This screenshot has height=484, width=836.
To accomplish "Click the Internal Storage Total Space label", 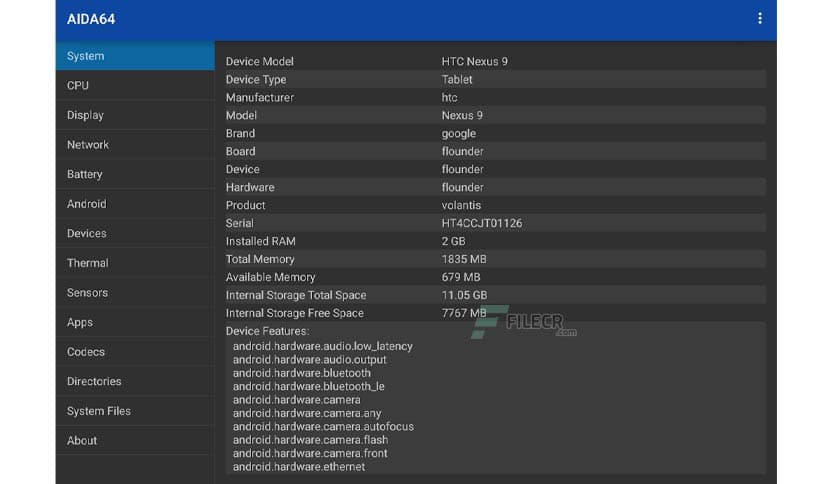I will pos(296,295).
